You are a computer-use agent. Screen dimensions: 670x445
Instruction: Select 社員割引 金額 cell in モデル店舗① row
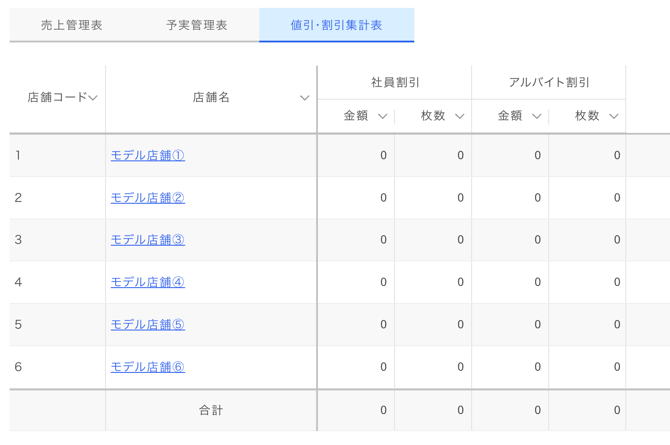point(357,156)
